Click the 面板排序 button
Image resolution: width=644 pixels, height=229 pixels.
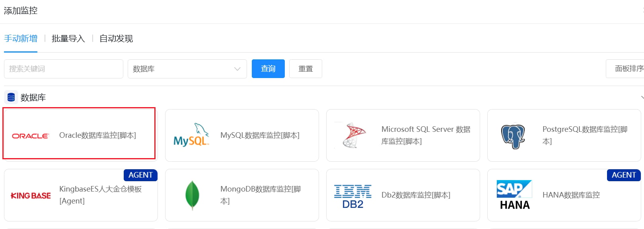point(625,69)
